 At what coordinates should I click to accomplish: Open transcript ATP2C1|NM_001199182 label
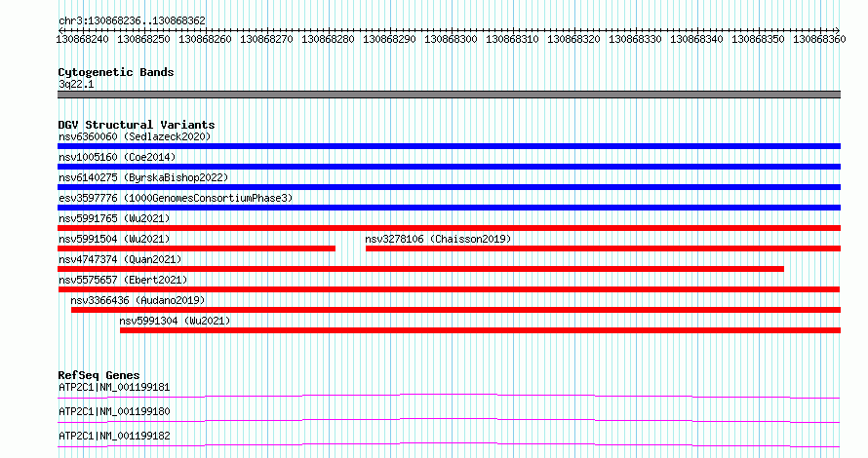click(x=114, y=436)
